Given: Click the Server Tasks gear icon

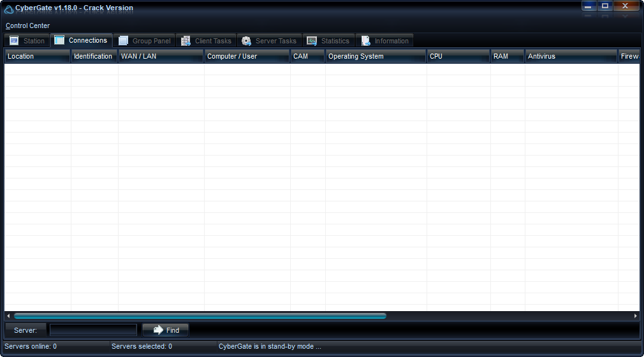Looking at the screenshot, I should coord(246,41).
